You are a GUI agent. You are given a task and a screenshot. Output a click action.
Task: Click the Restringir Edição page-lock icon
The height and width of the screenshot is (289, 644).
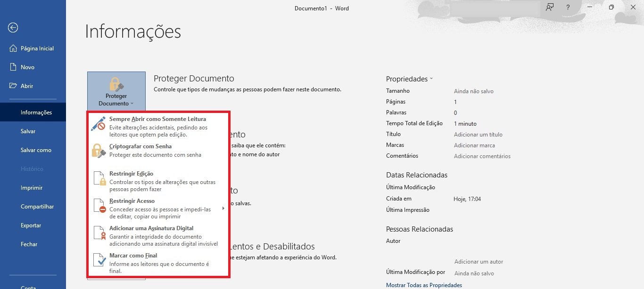[99, 178]
